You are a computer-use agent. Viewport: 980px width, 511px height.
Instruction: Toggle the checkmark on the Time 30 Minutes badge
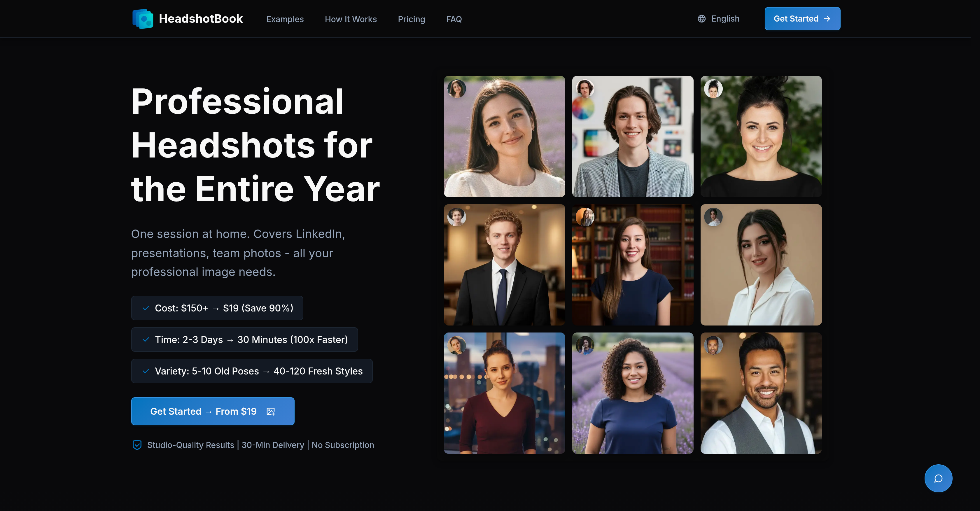[x=145, y=339]
